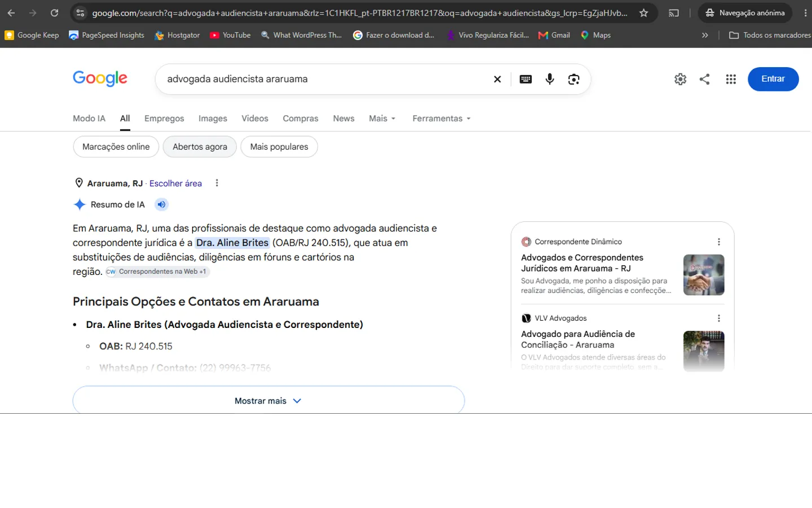Open the cast media icon in toolbar
The height and width of the screenshot is (508, 812).
pyautogui.click(x=674, y=13)
